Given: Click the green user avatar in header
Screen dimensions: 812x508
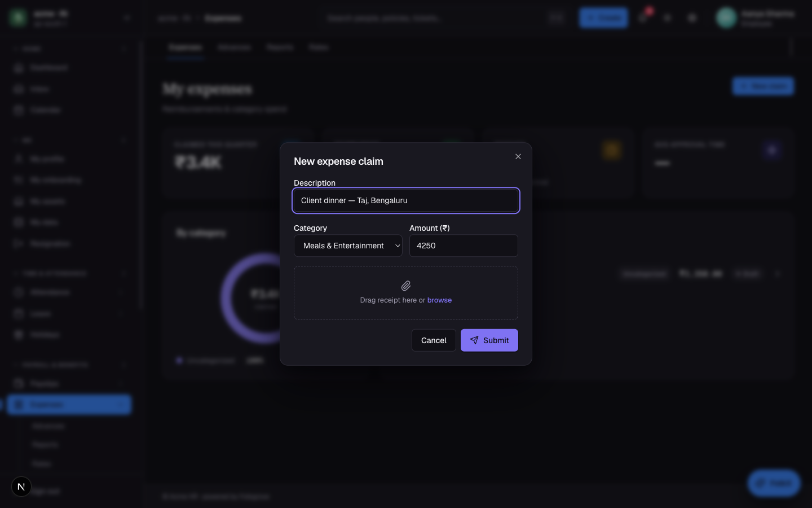Looking at the screenshot, I should (x=726, y=17).
